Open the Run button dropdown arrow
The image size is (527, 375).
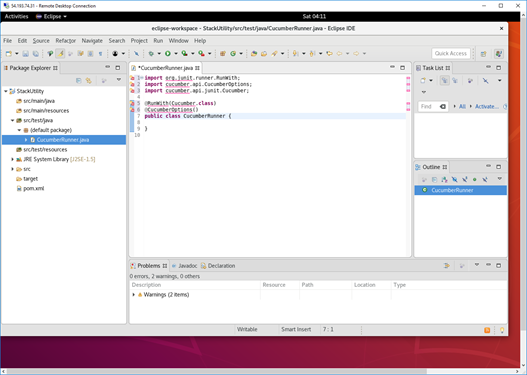click(175, 53)
